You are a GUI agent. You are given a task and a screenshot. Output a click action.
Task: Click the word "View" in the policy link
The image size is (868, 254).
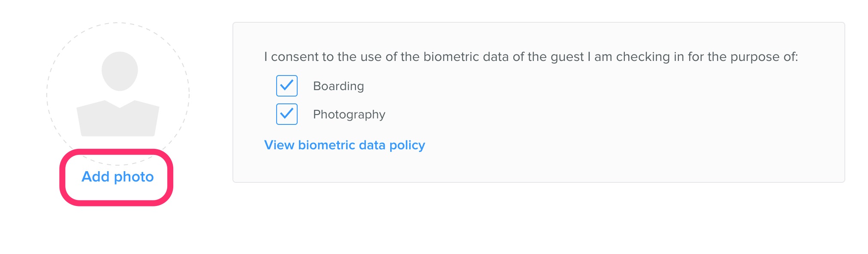coord(279,145)
